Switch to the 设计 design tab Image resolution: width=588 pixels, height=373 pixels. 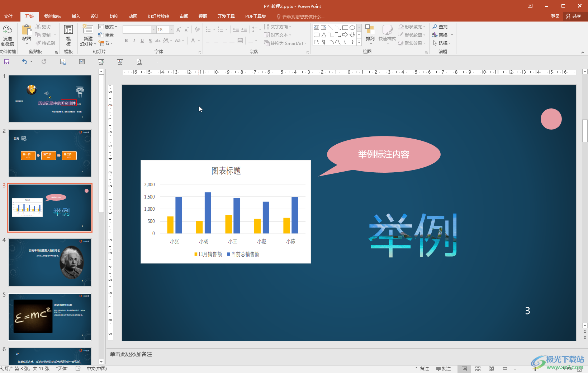tap(95, 17)
